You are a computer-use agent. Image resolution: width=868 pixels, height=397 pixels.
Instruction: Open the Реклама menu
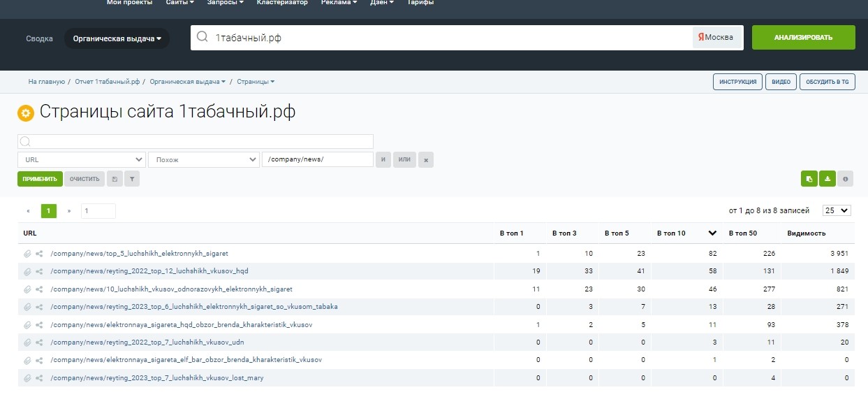point(339,3)
